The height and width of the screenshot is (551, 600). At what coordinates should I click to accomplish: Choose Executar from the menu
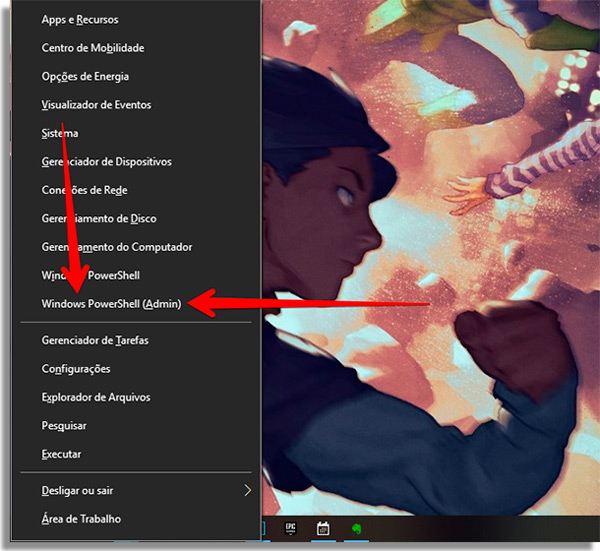tap(136, 454)
